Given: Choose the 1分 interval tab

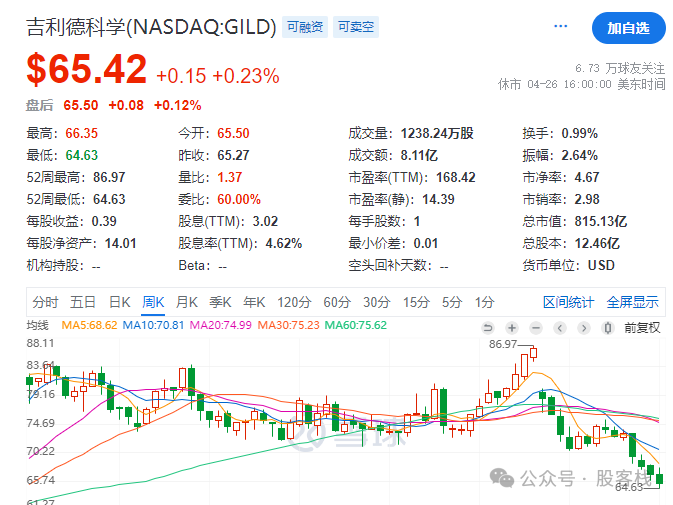Looking at the screenshot, I should click(484, 302).
